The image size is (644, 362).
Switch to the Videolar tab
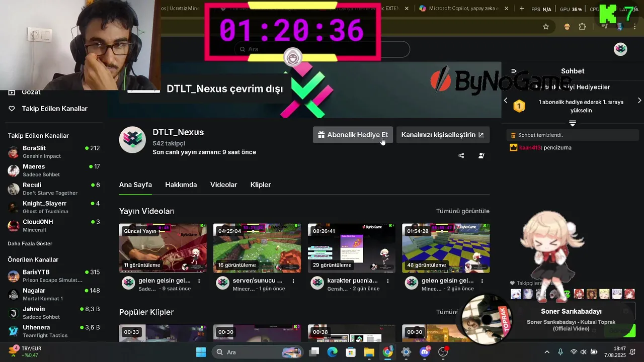(x=223, y=185)
